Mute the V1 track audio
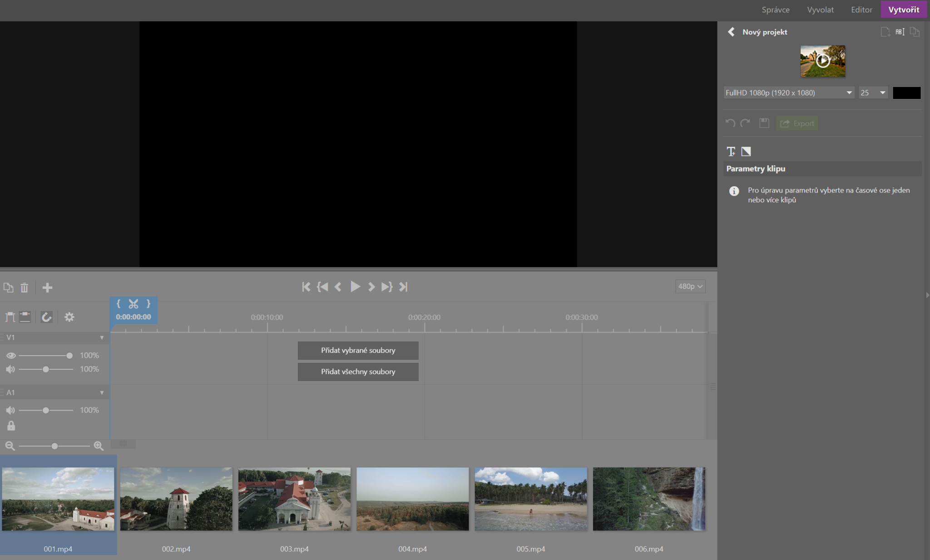Viewport: 930px width, 560px height. click(10, 369)
